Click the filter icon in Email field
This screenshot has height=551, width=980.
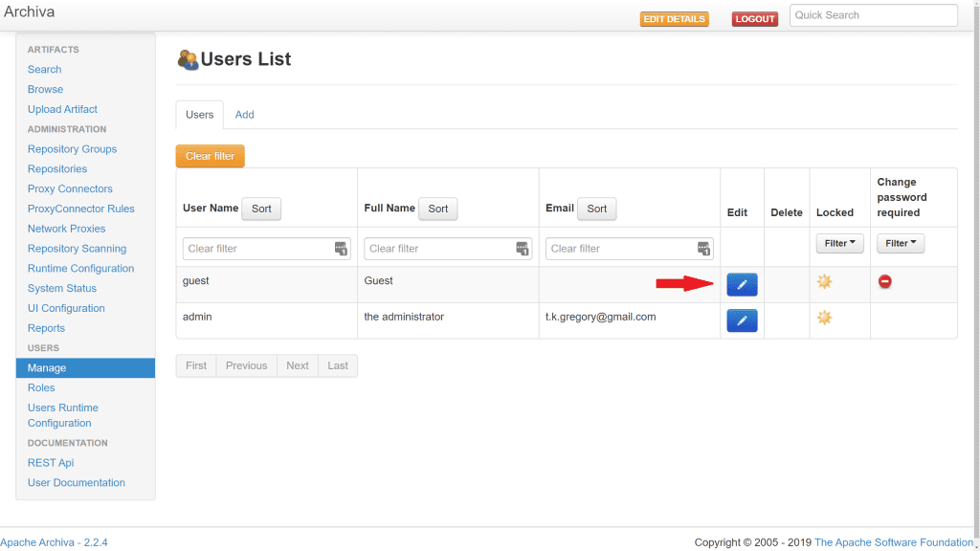[703, 249]
